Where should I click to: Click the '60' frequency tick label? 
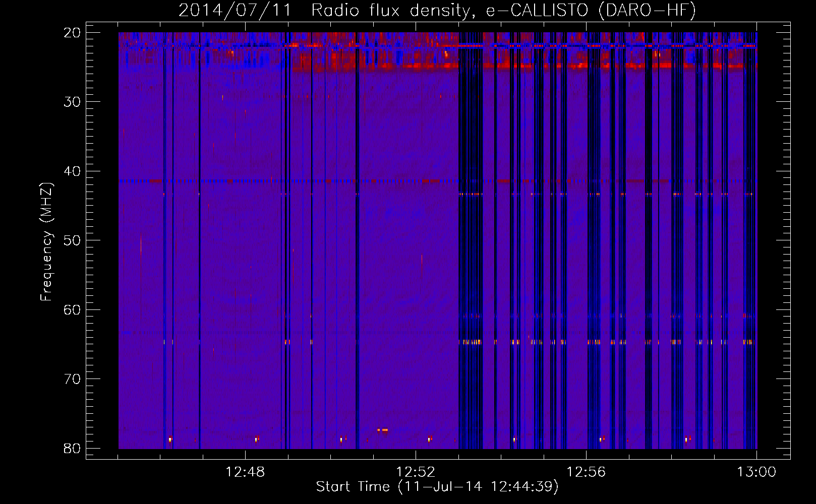(72, 310)
